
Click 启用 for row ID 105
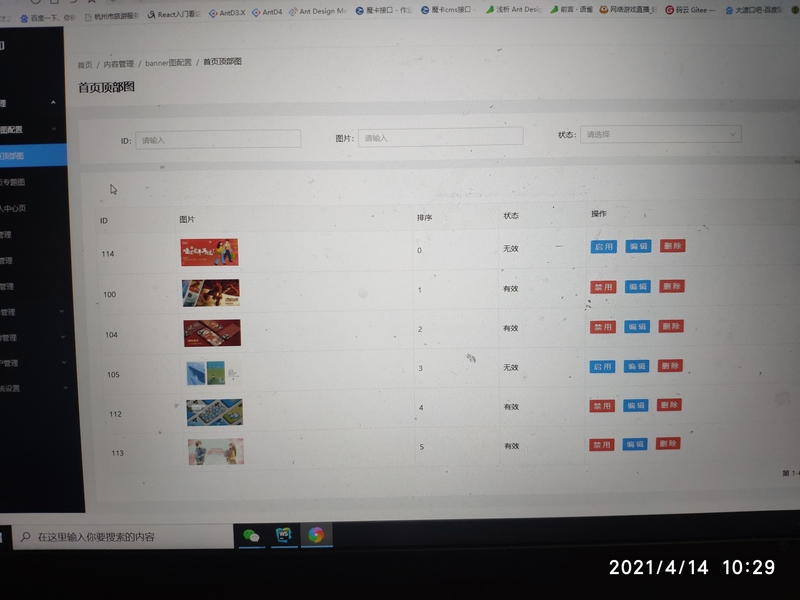pyautogui.click(x=602, y=366)
